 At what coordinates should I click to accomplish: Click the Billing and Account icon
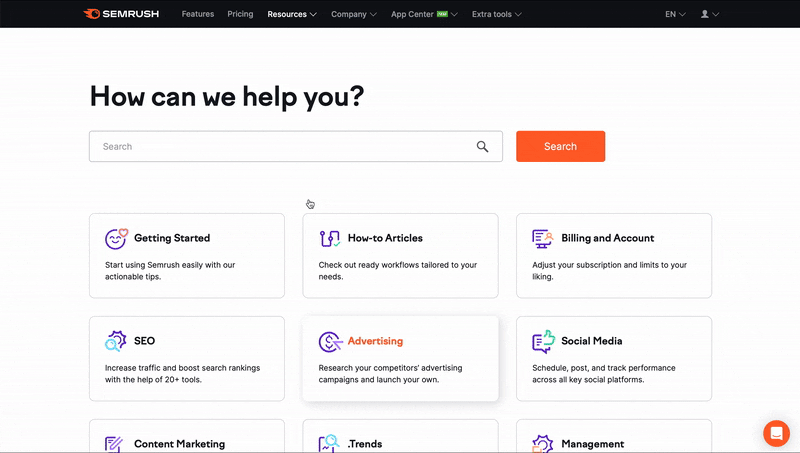[542, 238]
